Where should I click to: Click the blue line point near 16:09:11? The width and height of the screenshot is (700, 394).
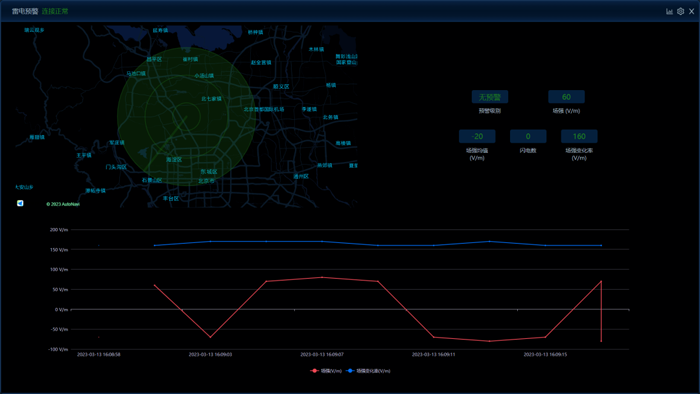[x=434, y=245]
